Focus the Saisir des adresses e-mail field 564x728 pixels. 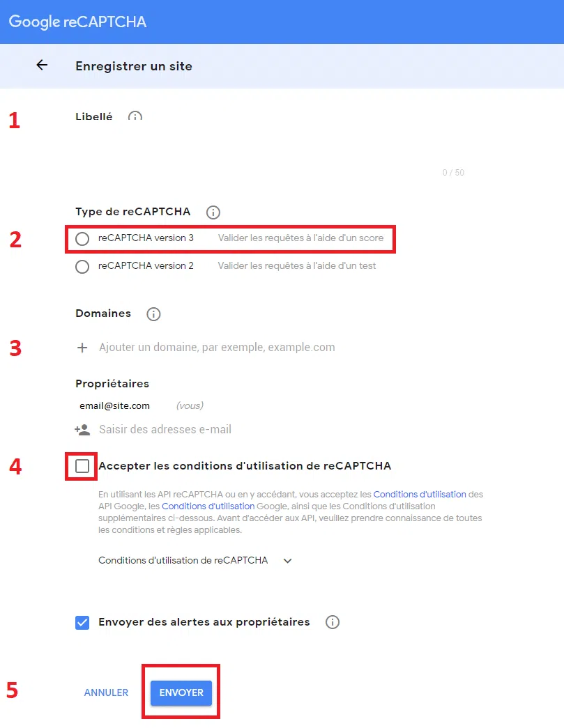pyautogui.click(x=165, y=429)
